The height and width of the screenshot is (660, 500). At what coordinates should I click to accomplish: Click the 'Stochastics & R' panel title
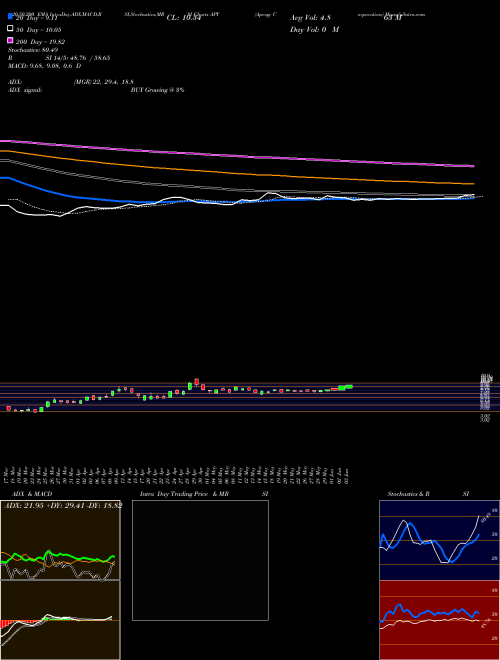click(x=409, y=494)
